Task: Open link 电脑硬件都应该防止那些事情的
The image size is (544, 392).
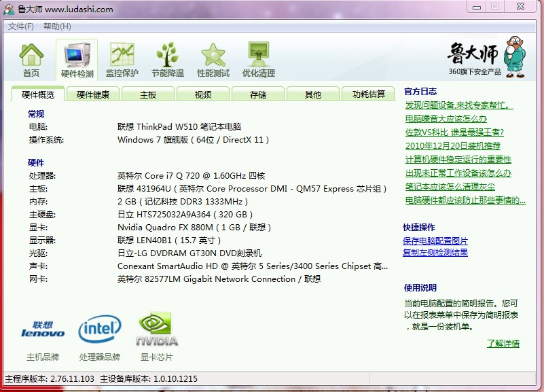Action: (465, 200)
